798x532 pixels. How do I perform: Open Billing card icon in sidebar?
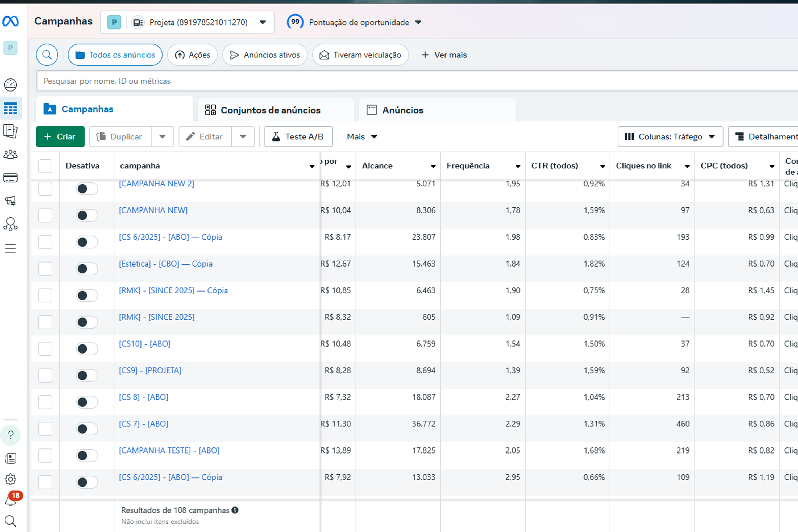(11, 178)
